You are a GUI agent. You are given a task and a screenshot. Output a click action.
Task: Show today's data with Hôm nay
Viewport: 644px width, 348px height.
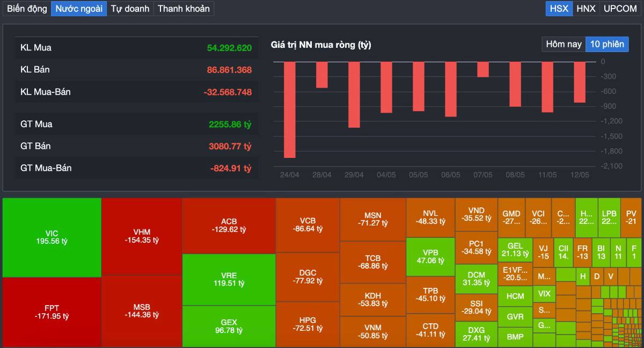tap(563, 44)
